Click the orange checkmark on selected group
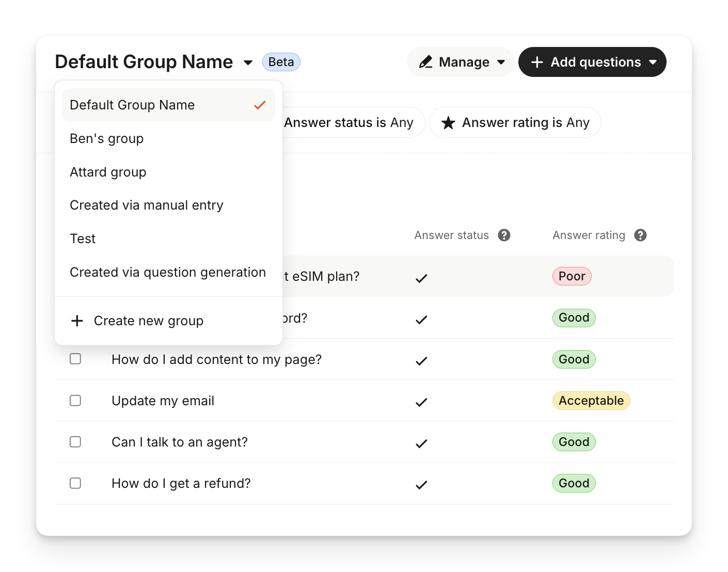The height and width of the screenshot is (572, 728). [260, 105]
